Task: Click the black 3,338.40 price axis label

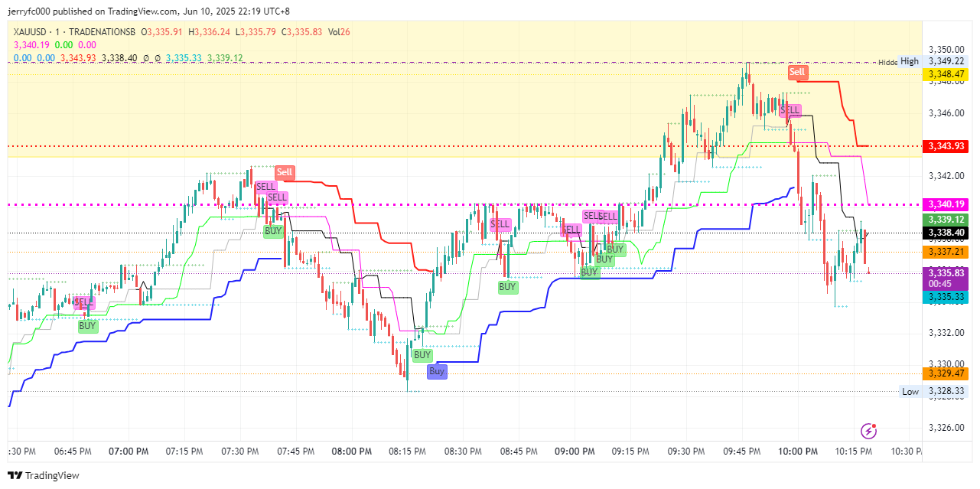Action: click(946, 233)
